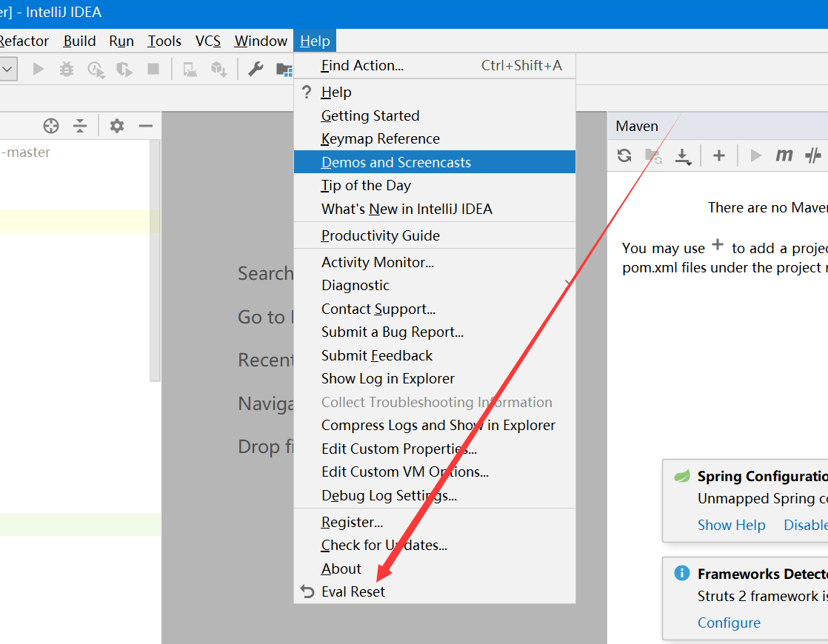Viewport: 828px width, 644px height.
Task: Click Show Help link in Spring notification
Action: [x=732, y=526]
